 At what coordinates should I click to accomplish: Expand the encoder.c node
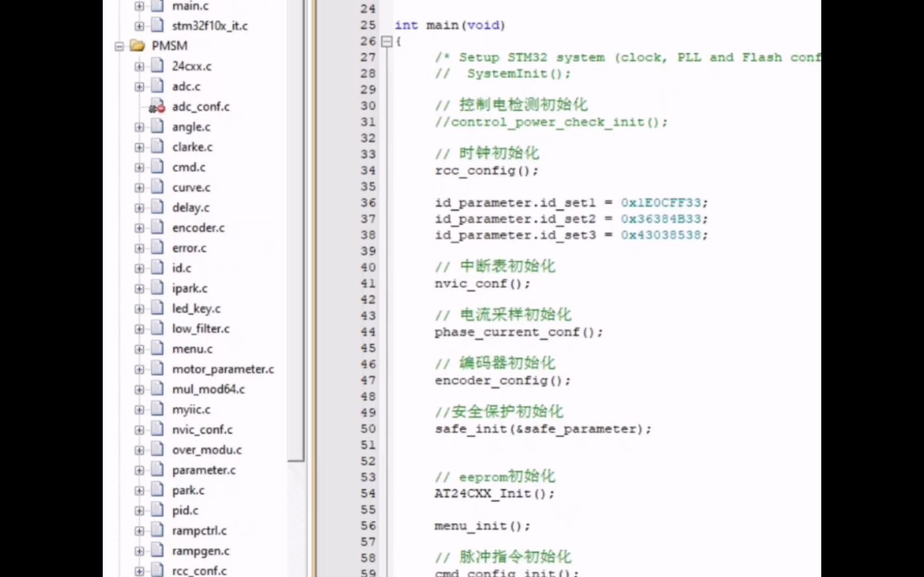(139, 228)
